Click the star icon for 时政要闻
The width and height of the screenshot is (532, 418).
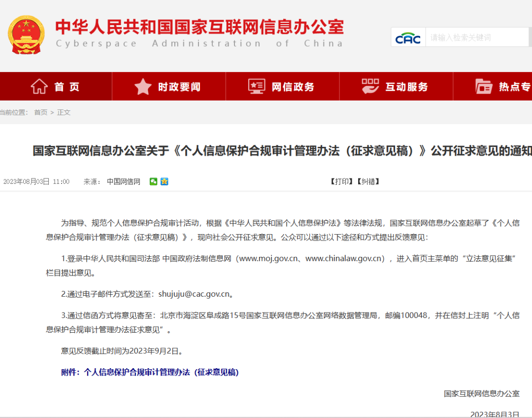(x=143, y=87)
